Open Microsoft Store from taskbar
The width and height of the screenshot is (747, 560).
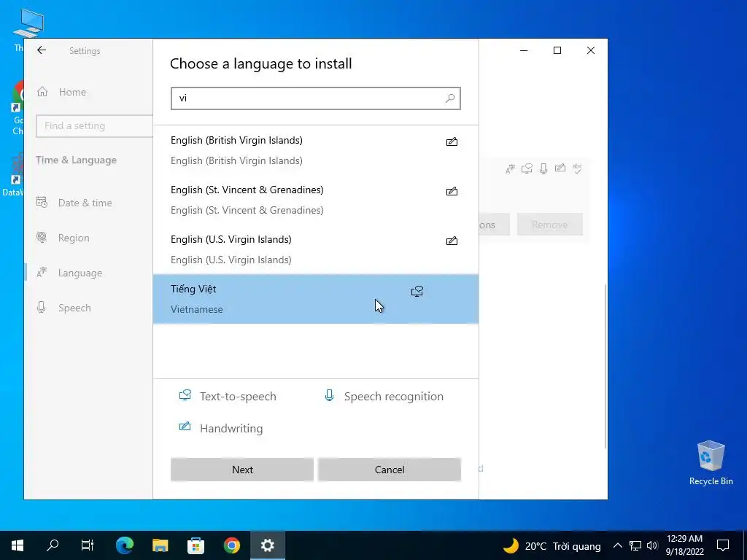point(196,545)
